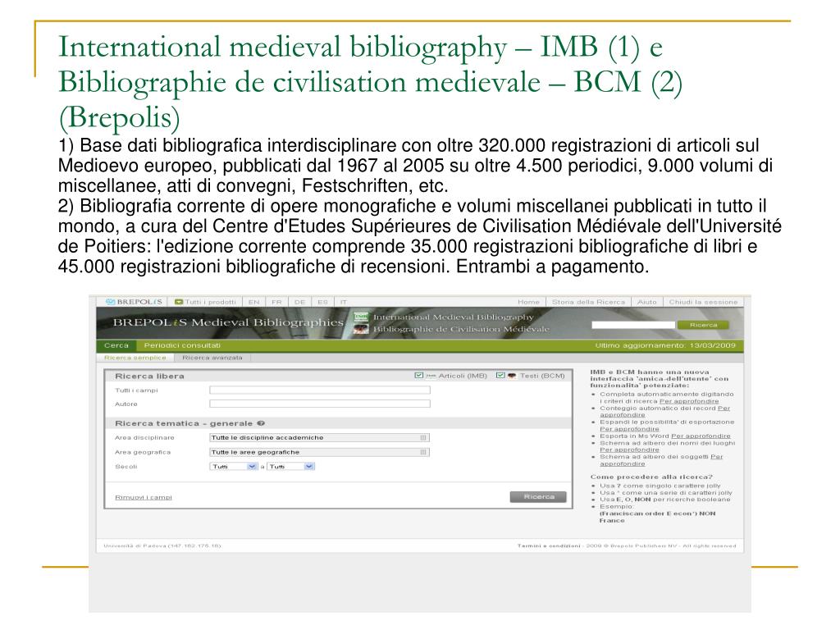
Task: Open the second Secoli 'Tutti' dropdown after 'a'
Action: [x=291, y=467]
